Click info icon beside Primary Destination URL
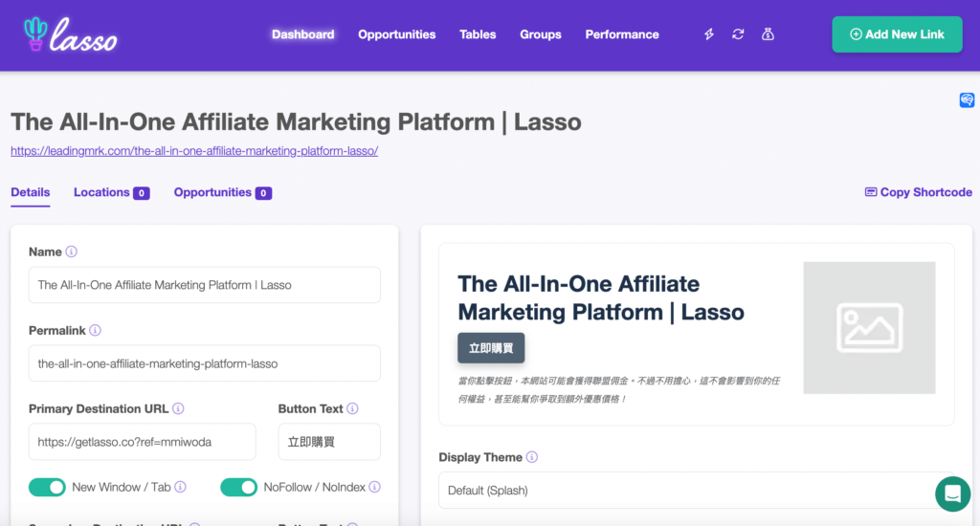 pos(178,408)
